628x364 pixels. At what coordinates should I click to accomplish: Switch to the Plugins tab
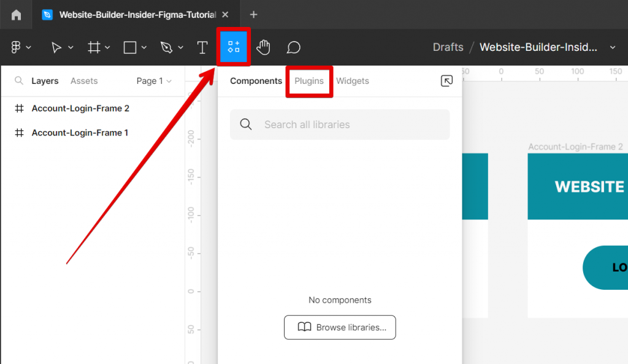(x=309, y=80)
